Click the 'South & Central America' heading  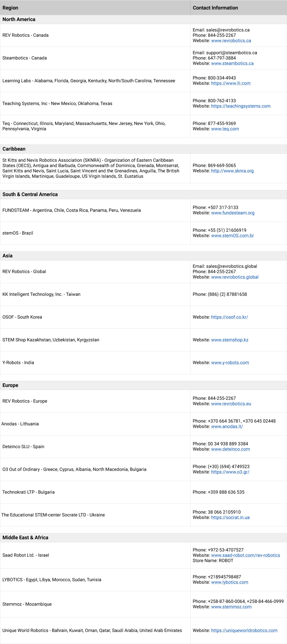30,194
